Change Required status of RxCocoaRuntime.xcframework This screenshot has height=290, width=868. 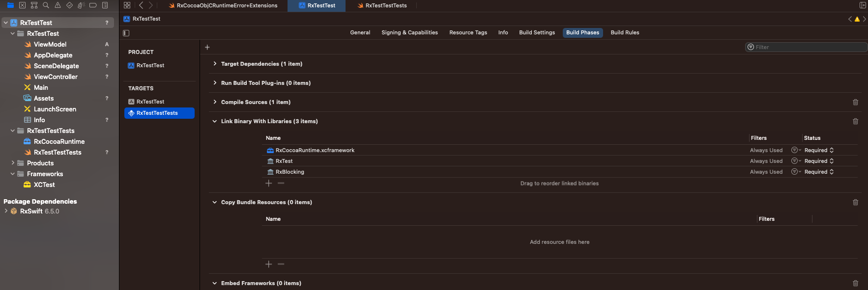(819, 150)
